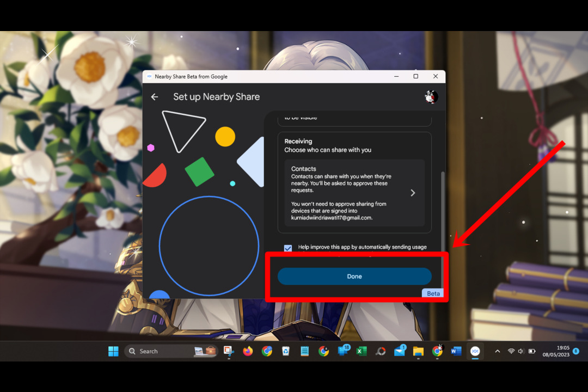Click the Beta badge

pyautogui.click(x=433, y=293)
